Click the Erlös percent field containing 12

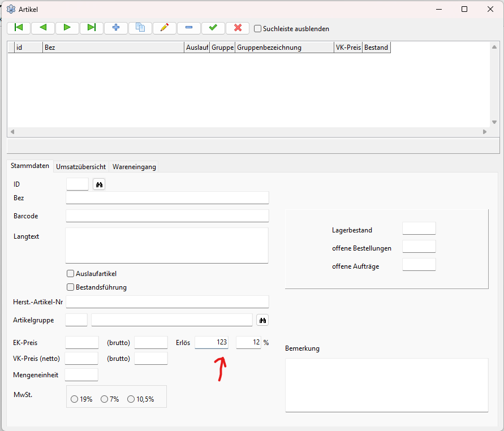point(248,342)
